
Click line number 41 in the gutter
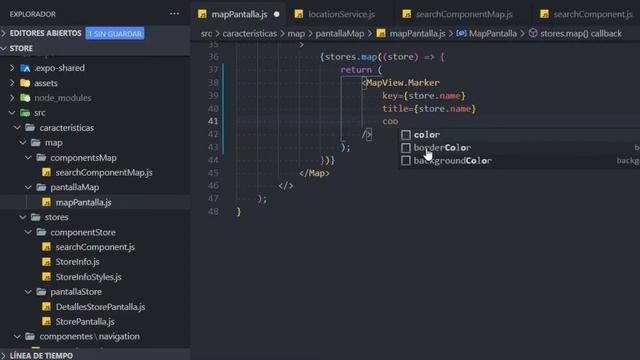pyautogui.click(x=213, y=121)
